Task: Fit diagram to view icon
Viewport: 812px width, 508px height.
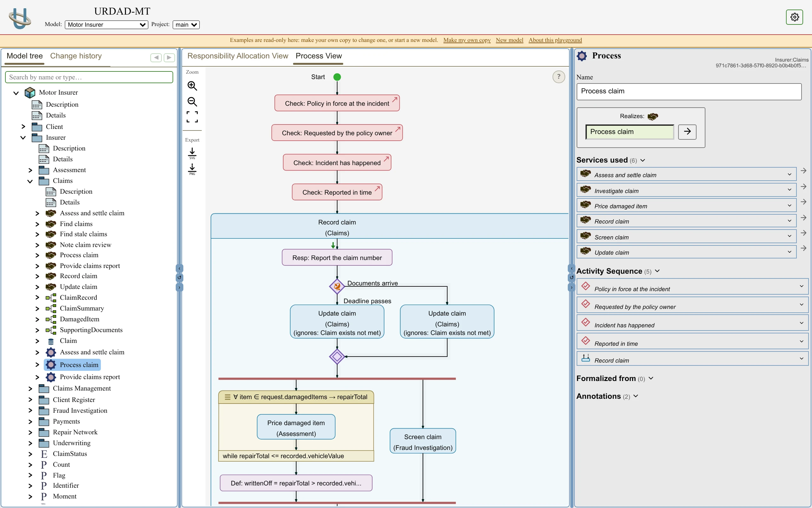Action: [x=192, y=117]
